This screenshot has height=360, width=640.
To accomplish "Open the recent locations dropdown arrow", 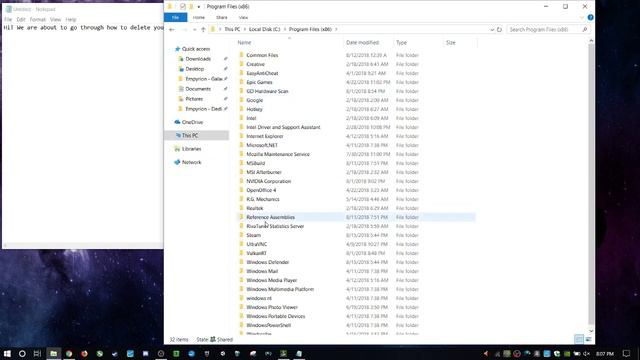I will pos(194,29).
